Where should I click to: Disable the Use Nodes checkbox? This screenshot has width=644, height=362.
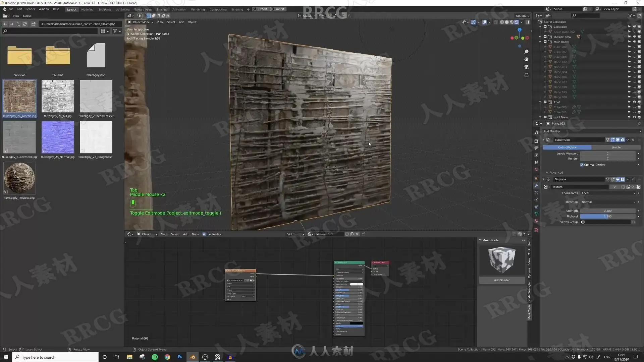point(204,234)
